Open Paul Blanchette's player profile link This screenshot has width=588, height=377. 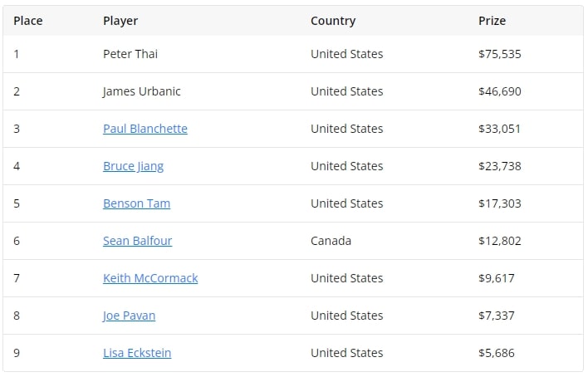pos(145,129)
